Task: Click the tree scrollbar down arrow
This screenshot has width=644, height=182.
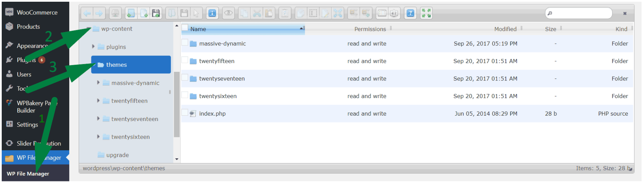Action: pos(177,159)
